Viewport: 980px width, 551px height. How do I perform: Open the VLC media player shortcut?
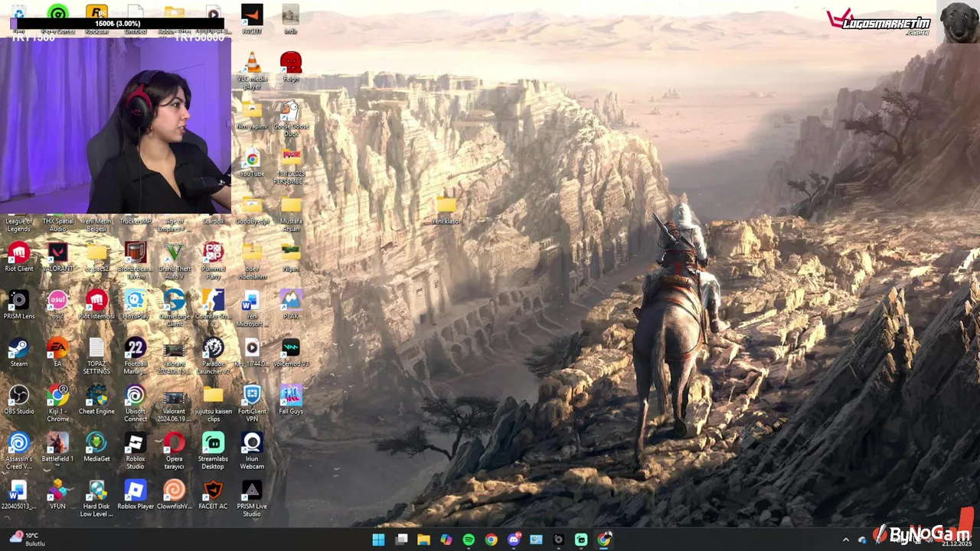coord(252,71)
